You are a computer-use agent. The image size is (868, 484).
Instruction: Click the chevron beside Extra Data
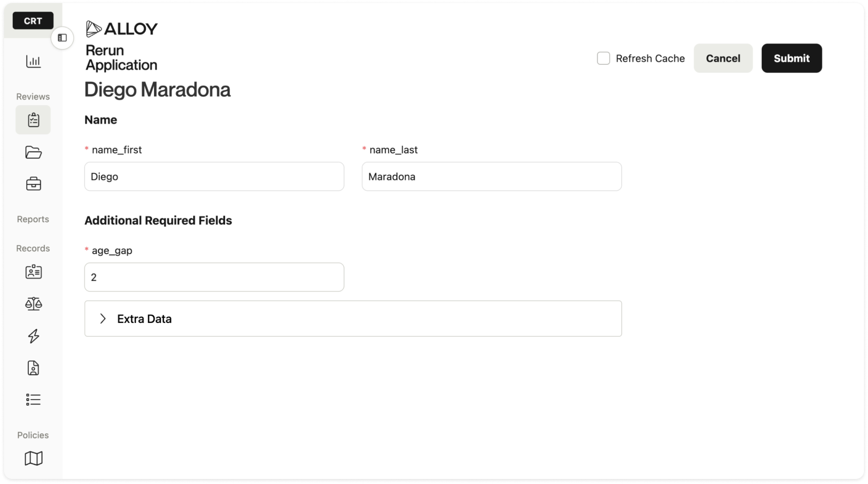tap(103, 318)
